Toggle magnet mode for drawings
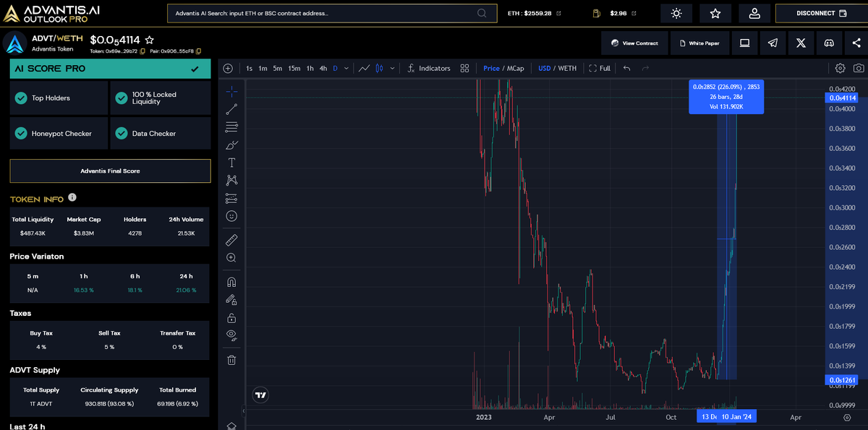Viewport: 868px width, 430px height. click(x=231, y=282)
